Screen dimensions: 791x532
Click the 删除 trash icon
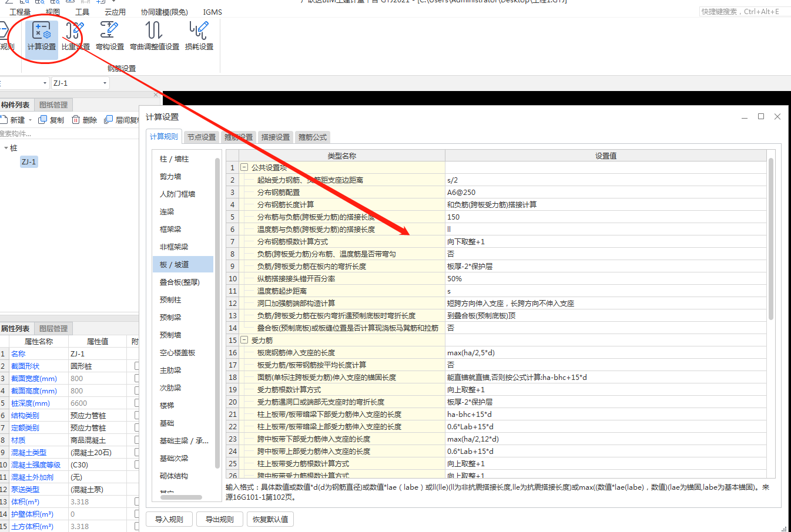pyautogui.click(x=76, y=120)
